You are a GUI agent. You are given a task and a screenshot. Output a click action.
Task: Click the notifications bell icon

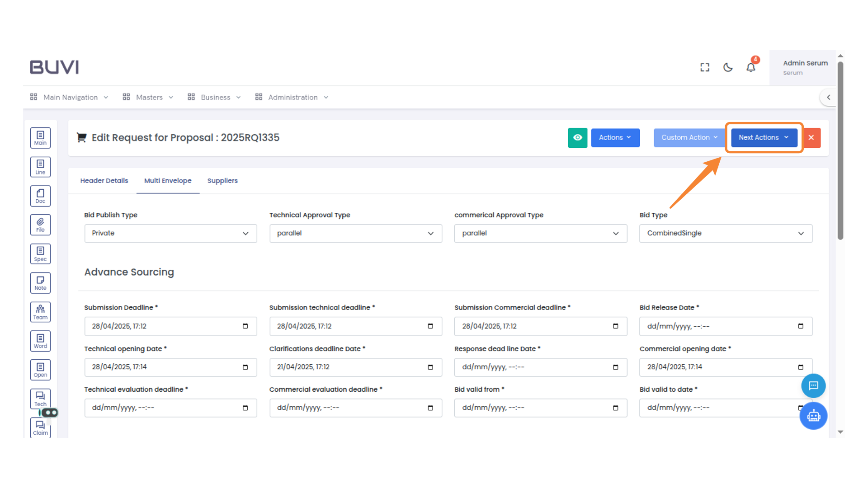point(750,67)
